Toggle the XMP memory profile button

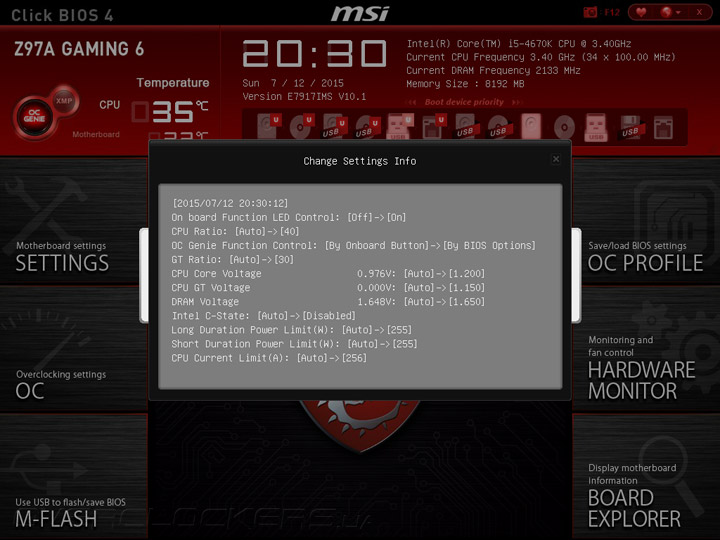[64, 101]
